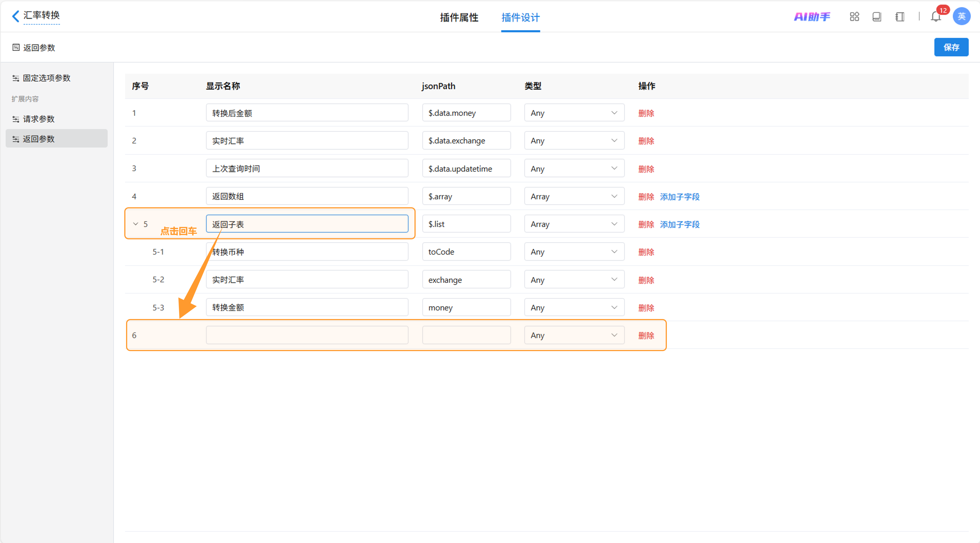The image size is (980, 543).
Task: Open the book icon in header
Action: [876, 17]
